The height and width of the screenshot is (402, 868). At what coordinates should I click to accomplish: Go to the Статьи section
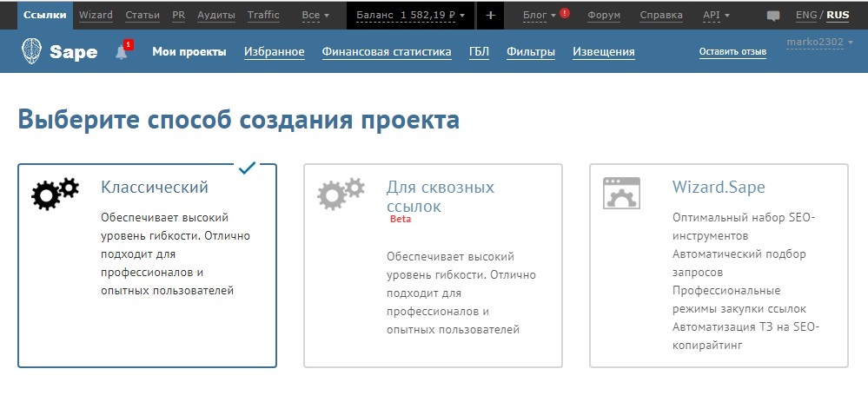[x=141, y=15]
